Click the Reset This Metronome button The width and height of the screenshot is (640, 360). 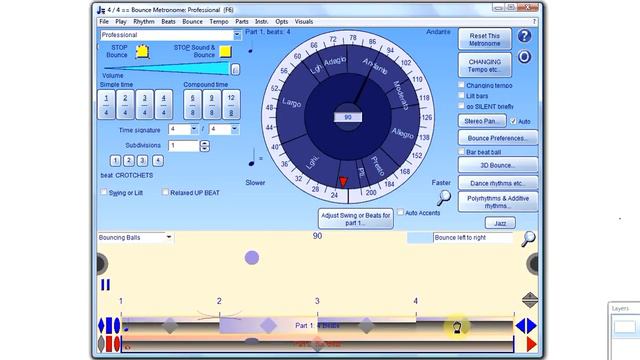(484, 39)
